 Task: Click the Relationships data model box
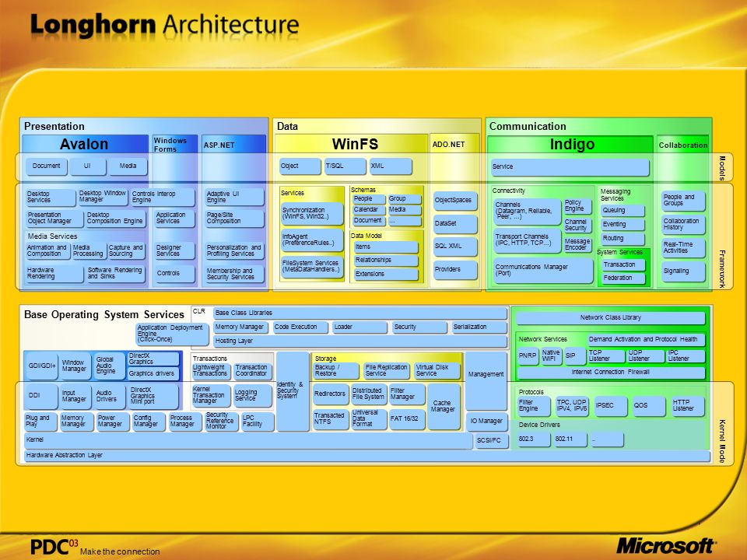click(x=385, y=261)
